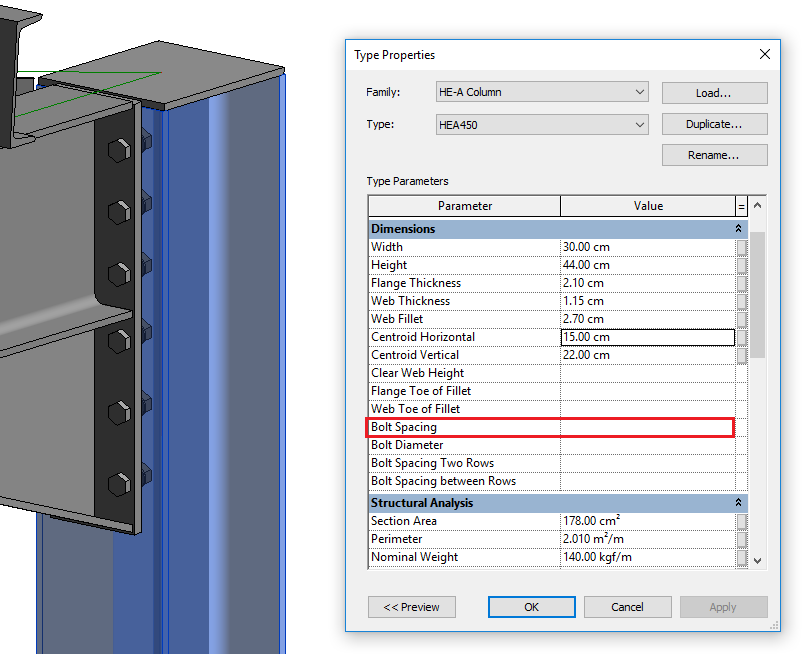Click the associate parameter button for Width
Screen dimensions: 807x654
point(741,247)
